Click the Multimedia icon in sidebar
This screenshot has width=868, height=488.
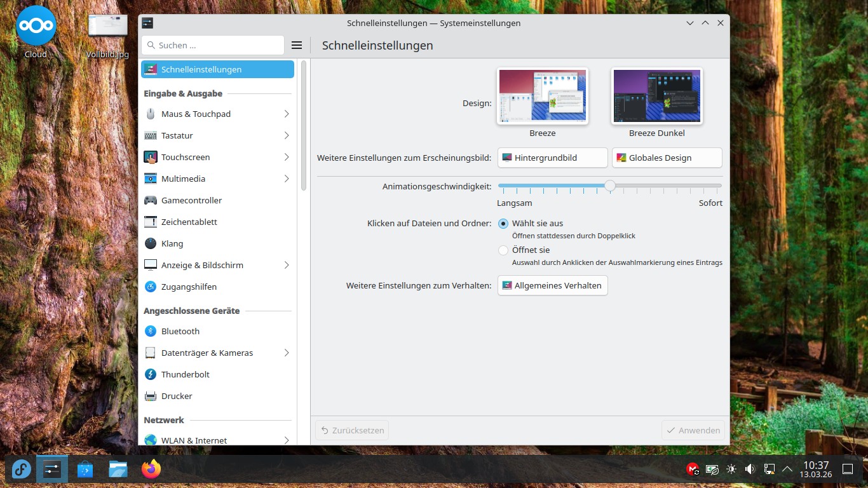click(x=151, y=179)
